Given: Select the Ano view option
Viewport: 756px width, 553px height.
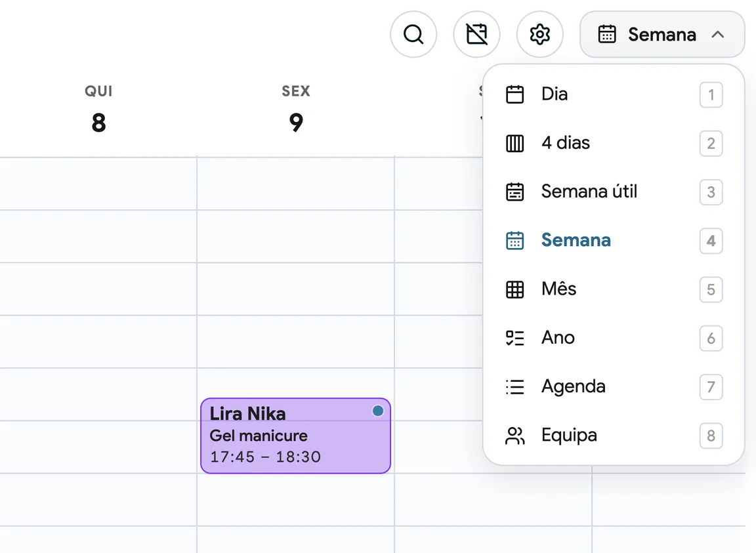Looking at the screenshot, I should [x=614, y=338].
